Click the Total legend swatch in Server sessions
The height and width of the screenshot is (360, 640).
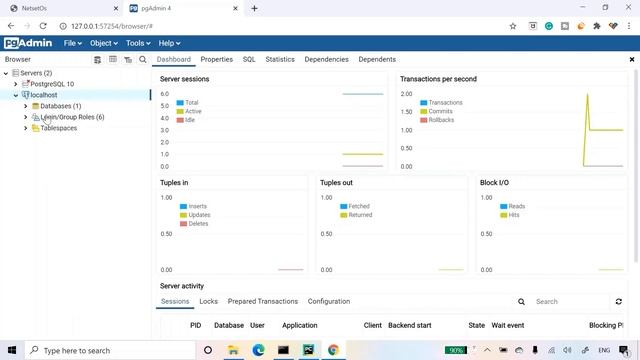point(180,103)
